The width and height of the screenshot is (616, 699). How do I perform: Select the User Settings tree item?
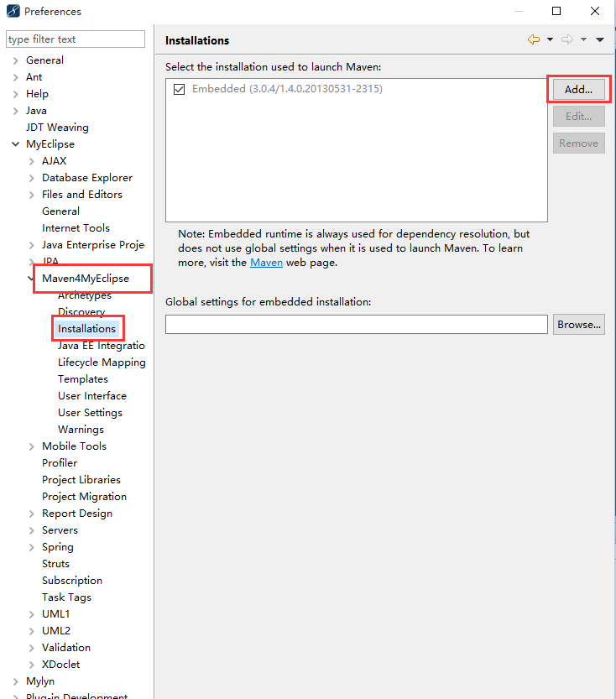click(90, 413)
